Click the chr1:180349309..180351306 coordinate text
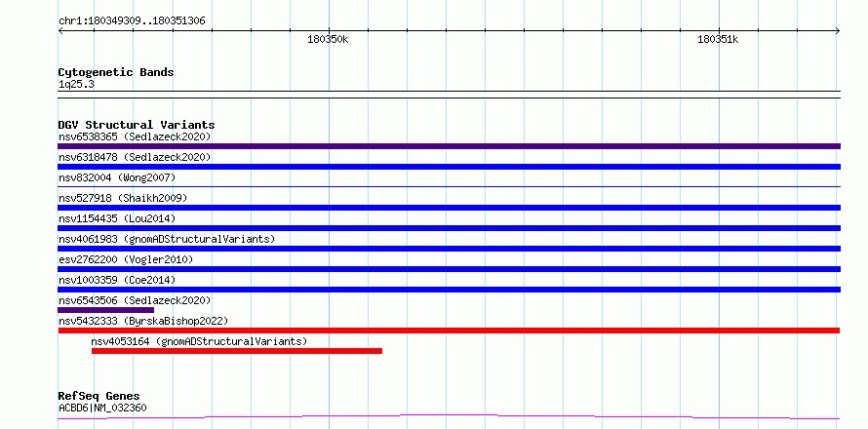Image resolution: width=868 pixels, height=429 pixels. pyautogui.click(x=132, y=21)
